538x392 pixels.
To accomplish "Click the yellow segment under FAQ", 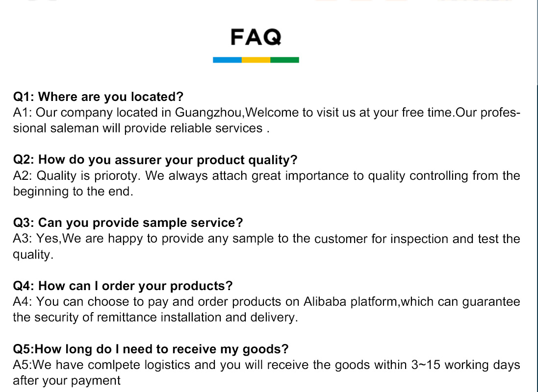I will (x=256, y=60).
